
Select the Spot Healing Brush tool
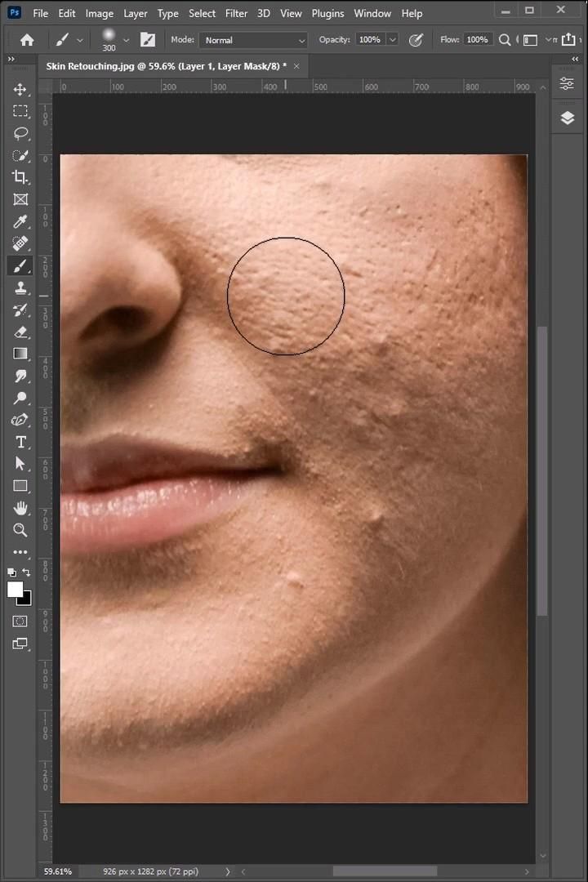[20, 243]
